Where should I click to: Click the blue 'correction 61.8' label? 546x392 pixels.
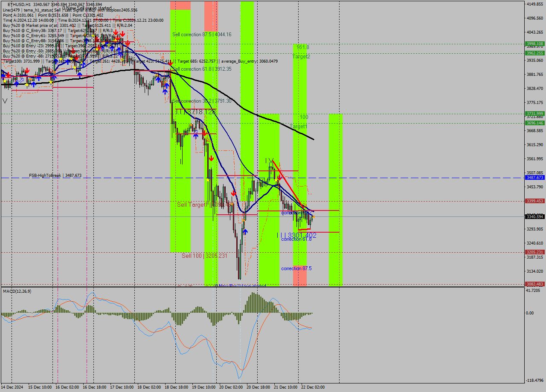click(x=296, y=239)
